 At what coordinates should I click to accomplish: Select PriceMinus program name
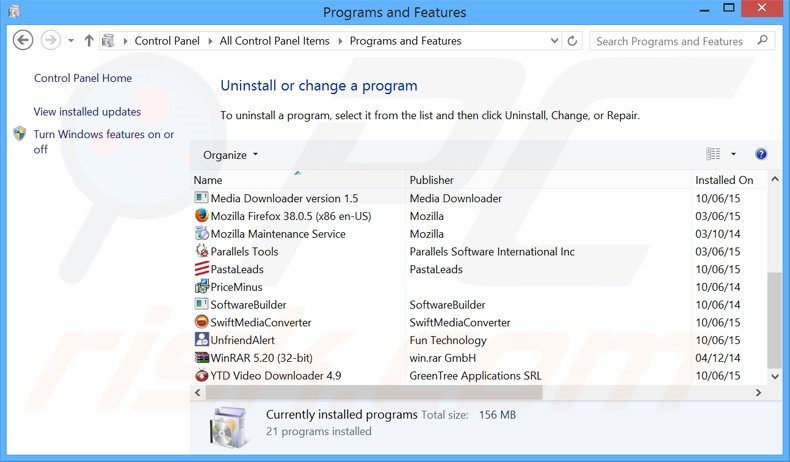click(236, 287)
